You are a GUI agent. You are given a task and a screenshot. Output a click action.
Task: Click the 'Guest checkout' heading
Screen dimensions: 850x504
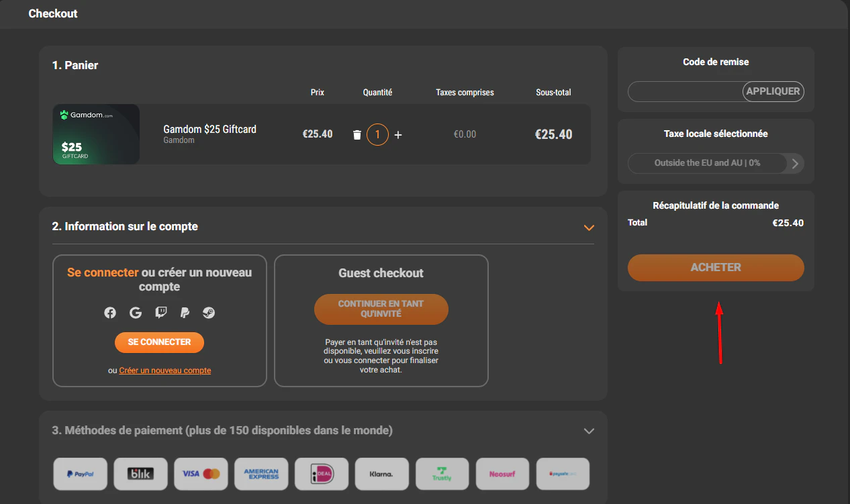click(381, 273)
